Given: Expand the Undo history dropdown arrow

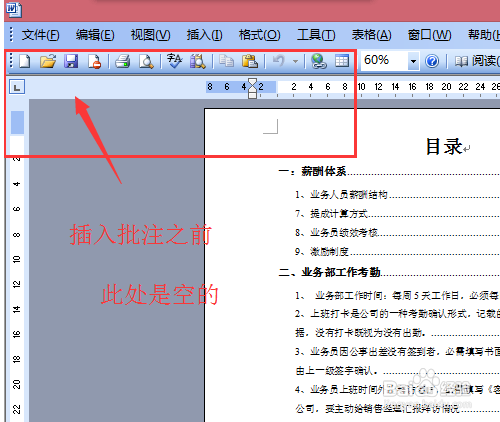Looking at the screenshot, I should point(295,61).
